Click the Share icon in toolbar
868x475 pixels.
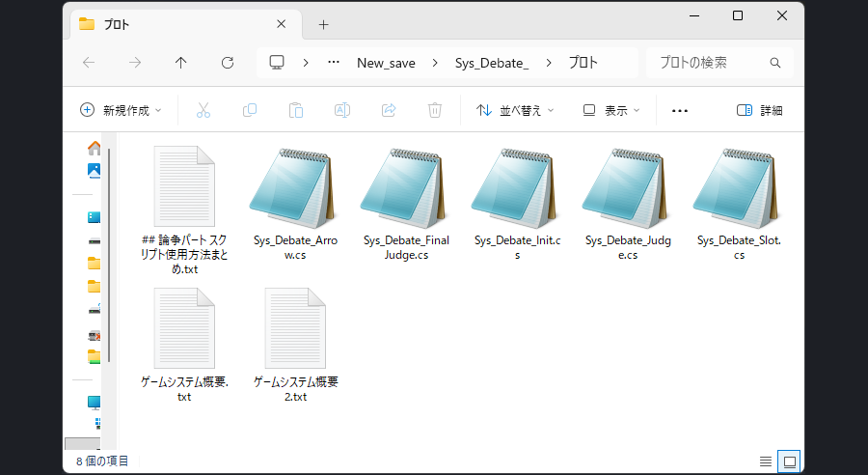(389, 110)
